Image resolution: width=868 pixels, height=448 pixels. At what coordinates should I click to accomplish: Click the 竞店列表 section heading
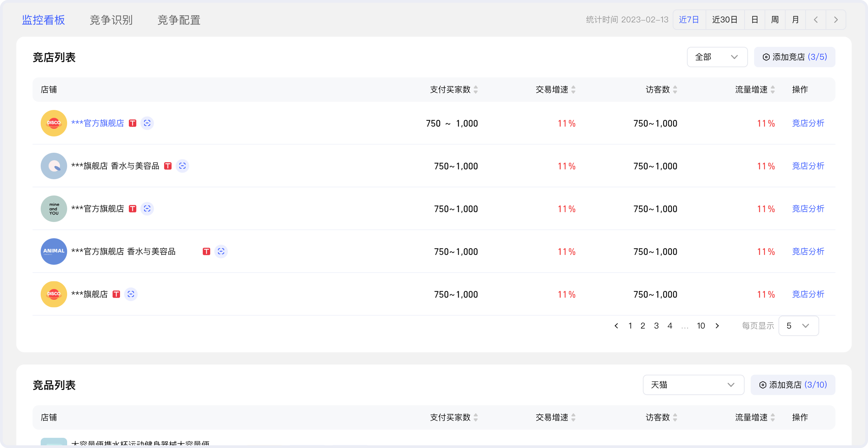tap(54, 57)
